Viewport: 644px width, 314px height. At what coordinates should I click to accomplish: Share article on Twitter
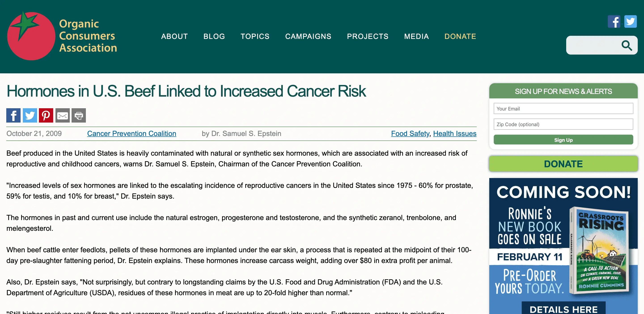click(x=30, y=115)
